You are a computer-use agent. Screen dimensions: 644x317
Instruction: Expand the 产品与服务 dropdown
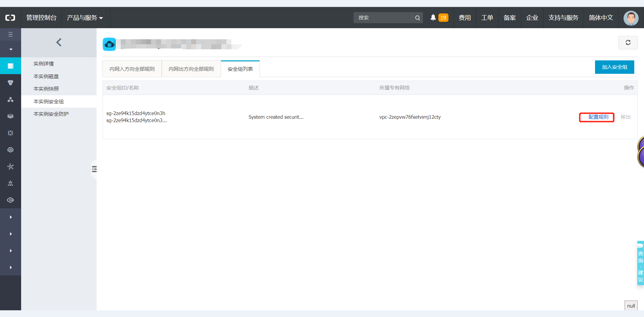(85, 17)
